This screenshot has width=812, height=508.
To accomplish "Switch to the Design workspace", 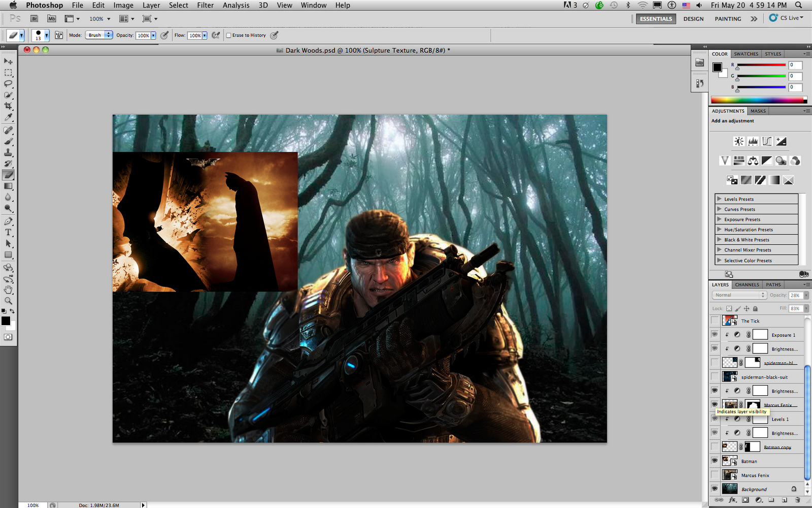I will (x=693, y=19).
